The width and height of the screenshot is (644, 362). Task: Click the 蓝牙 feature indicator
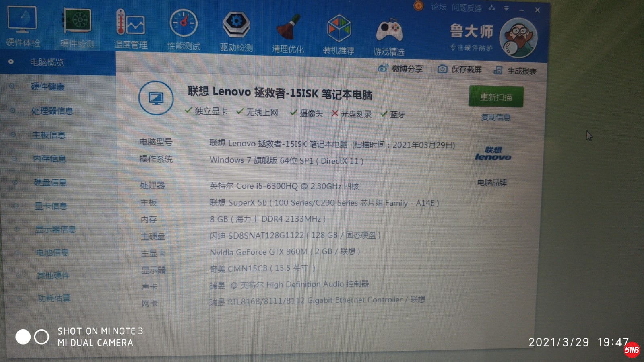[x=393, y=114]
